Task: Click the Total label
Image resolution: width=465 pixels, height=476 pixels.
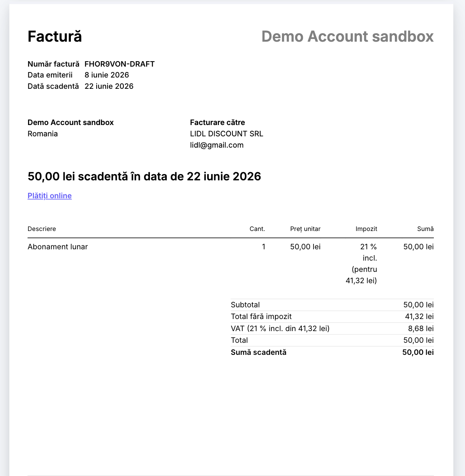Action: 240,340
